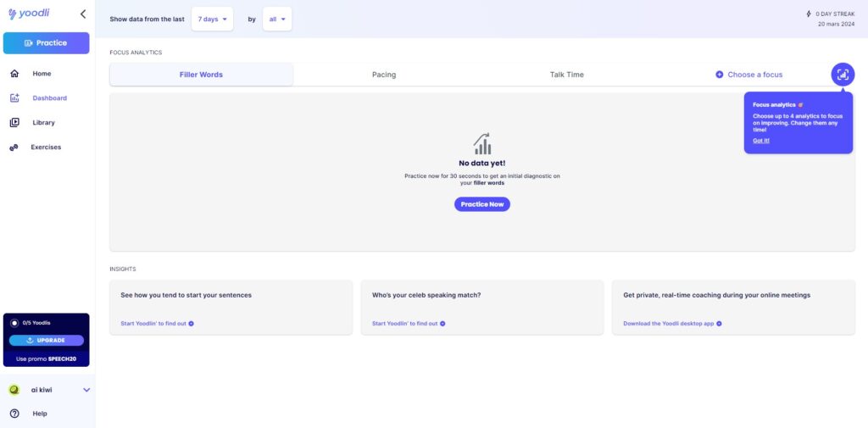Click the FOCUS ANALYTICS section label
Viewport: 868px width, 428px height.
coord(136,53)
